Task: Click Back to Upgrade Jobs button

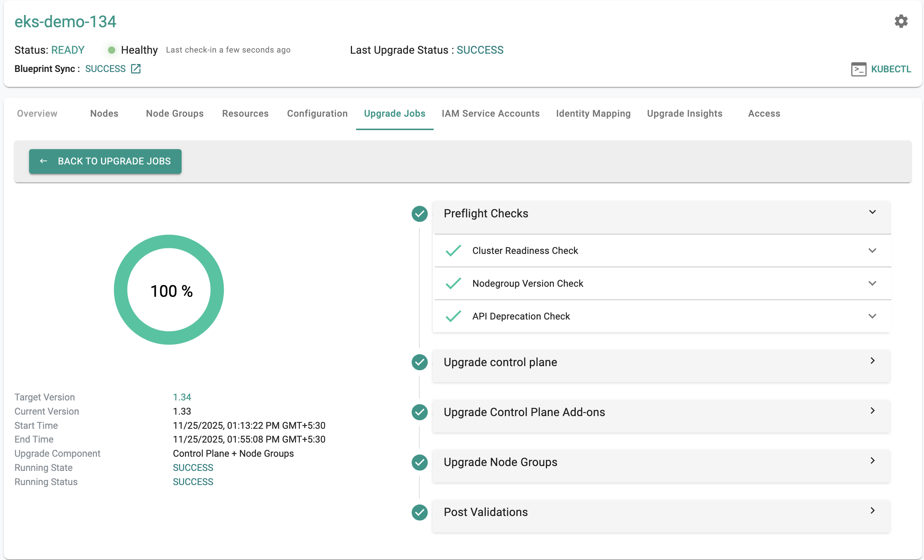Action: click(x=105, y=161)
